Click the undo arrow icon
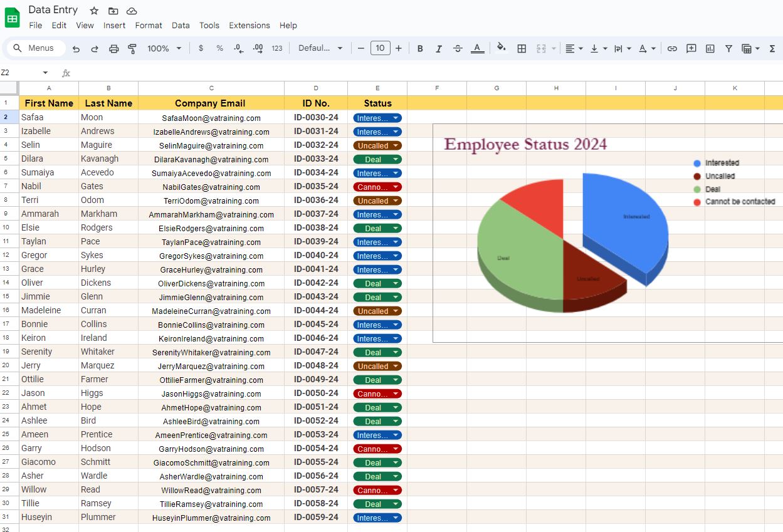Viewport: 783px width, 532px height. (x=76, y=48)
